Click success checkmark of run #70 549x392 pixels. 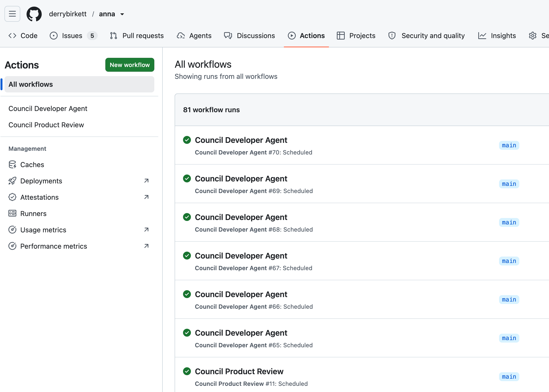pos(187,140)
